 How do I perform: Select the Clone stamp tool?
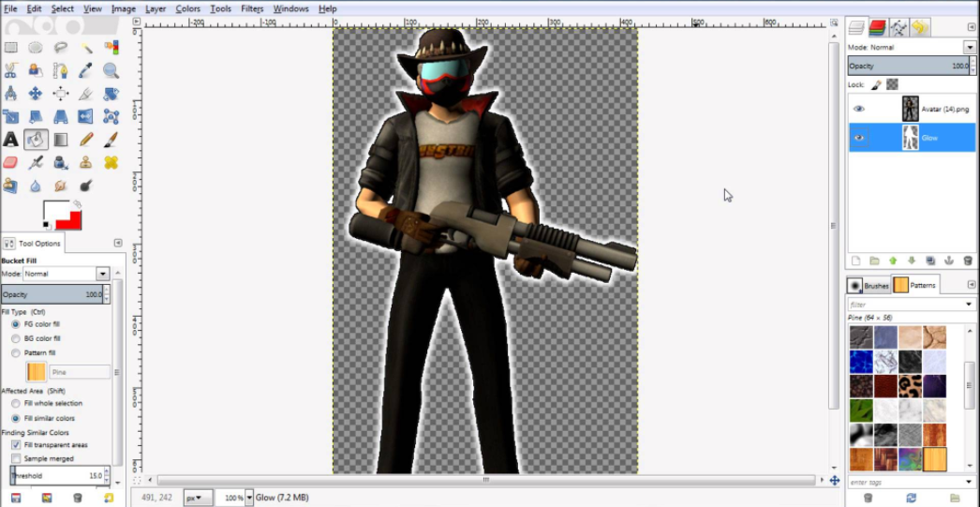[x=85, y=162]
